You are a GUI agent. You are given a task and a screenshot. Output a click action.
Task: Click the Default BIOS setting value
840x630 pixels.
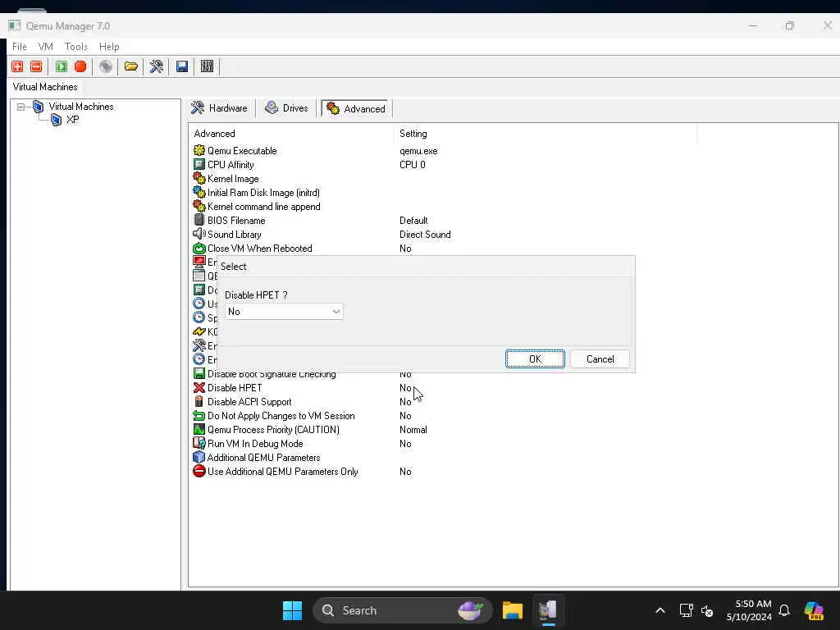tap(413, 221)
